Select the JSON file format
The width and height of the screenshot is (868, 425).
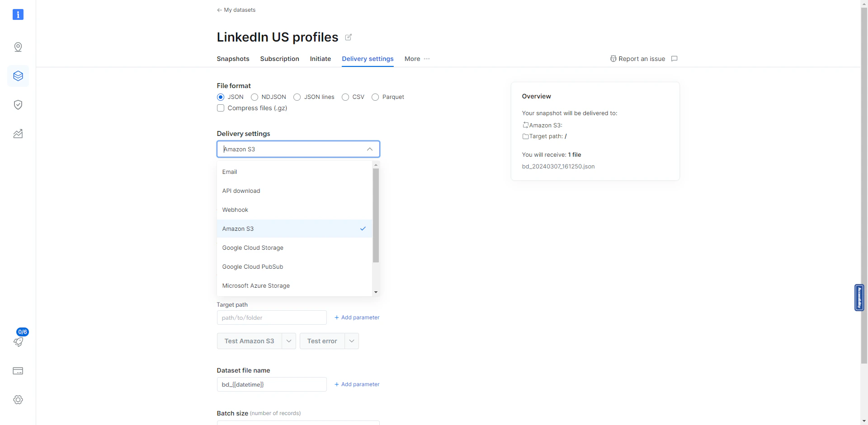[x=221, y=97]
